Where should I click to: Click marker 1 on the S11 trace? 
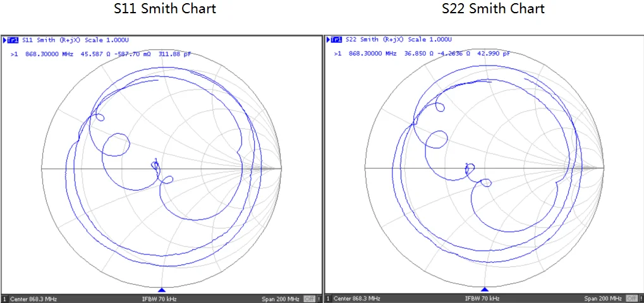point(155,165)
